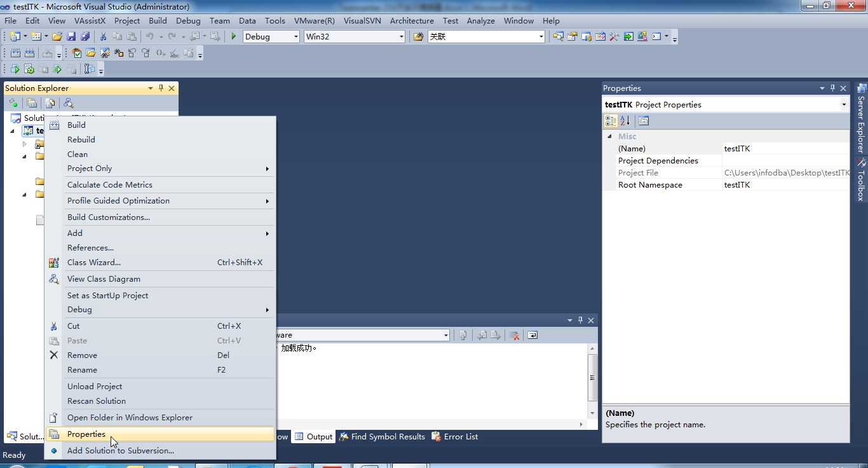This screenshot has width=868, height=468.
Task: Switch to the Error List tab
Action: (x=455, y=437)
